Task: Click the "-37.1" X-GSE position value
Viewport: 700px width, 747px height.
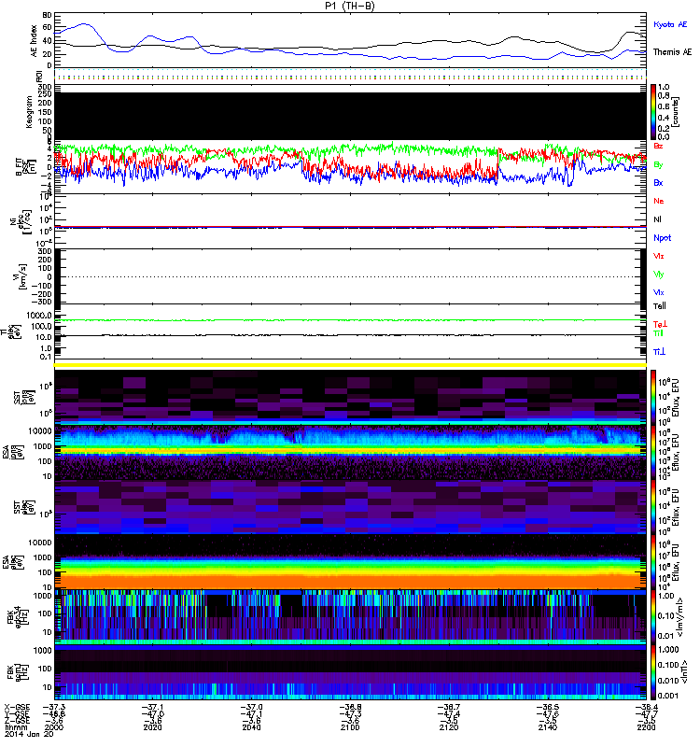Action: (153, 707)
